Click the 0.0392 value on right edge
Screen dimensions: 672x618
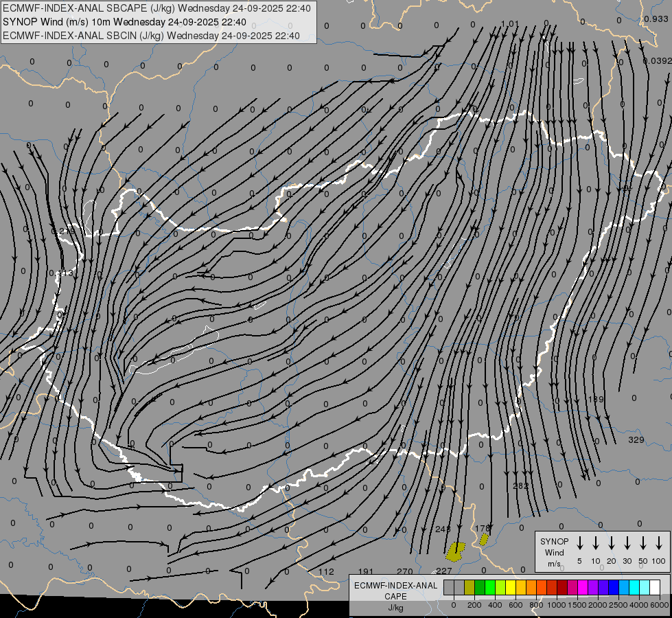658,61
